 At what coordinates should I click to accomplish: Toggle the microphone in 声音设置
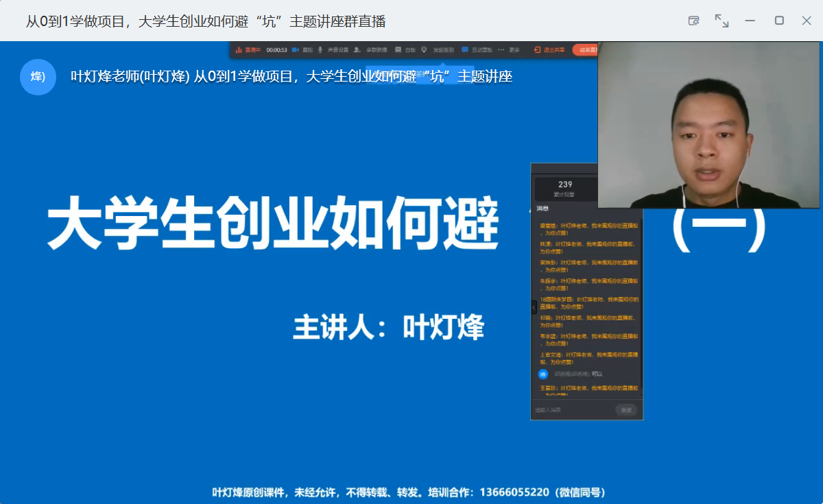pyautogui.click(x=320, y=50)
